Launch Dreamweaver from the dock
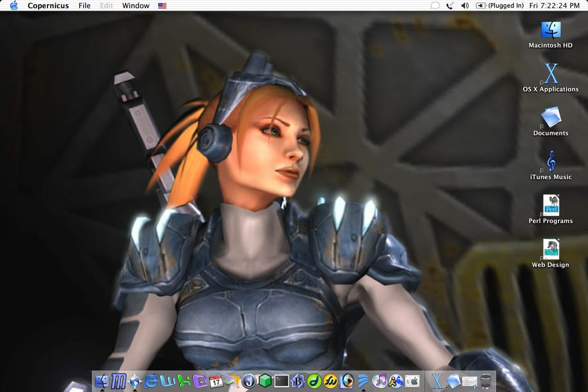588x392 pixels. click(x=314, y=381)
